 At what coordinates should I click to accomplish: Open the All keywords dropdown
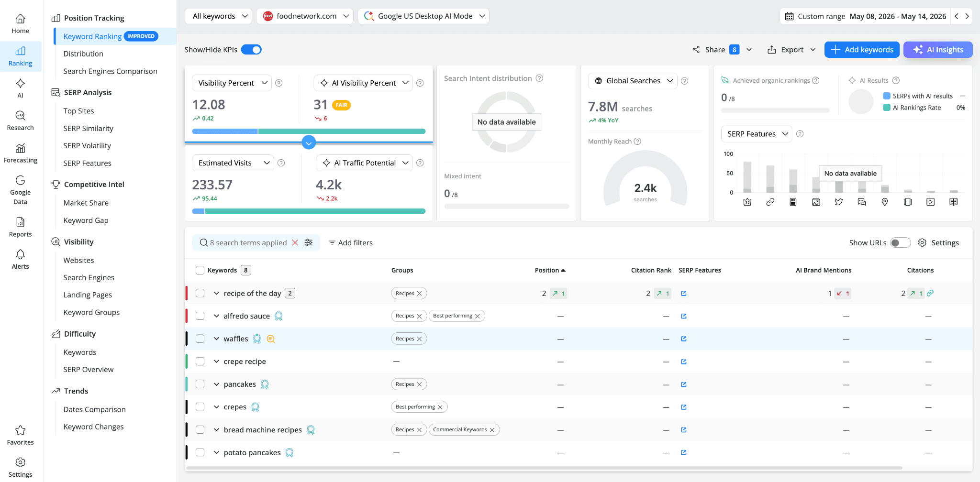click(x=218, y=16)
